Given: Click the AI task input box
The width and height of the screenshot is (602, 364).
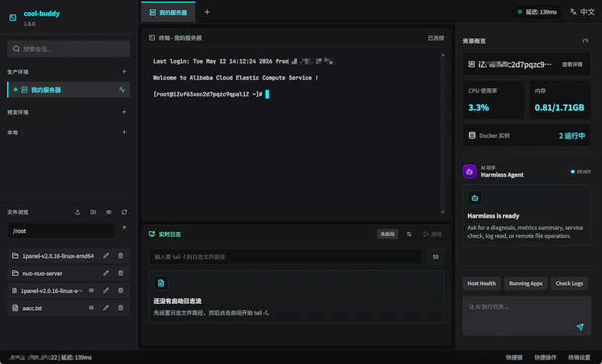Looking at the screenshot, I should 527,316.
